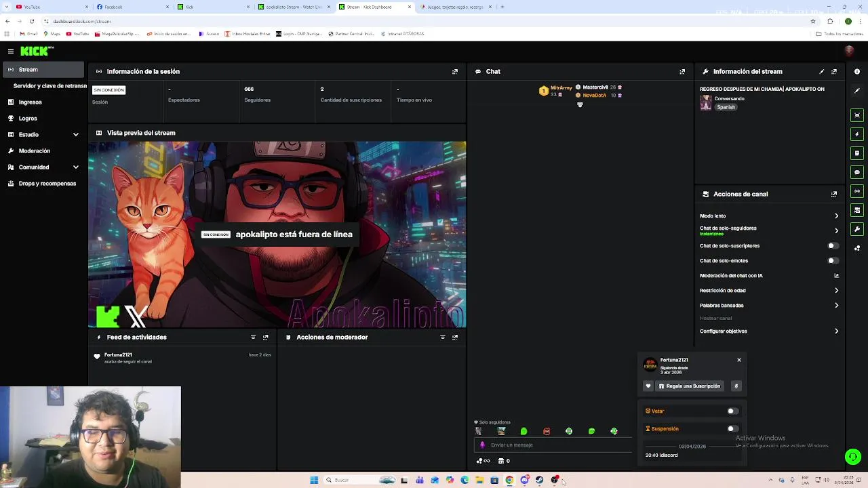
Task: Toggle Suspensión for Fortuna2121
Action: click(732, 428)
